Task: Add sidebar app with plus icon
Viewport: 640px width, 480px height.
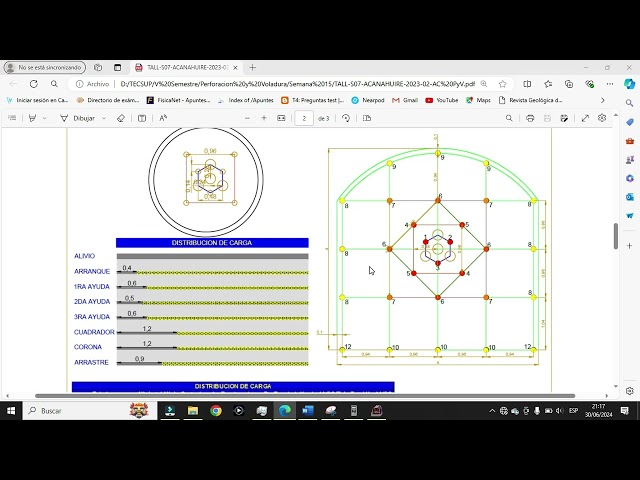Action: 629,246
